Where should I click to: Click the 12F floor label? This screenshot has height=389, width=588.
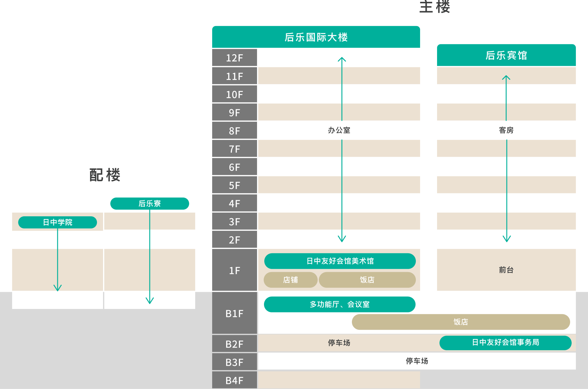pyautogui.click(x=235, y=58)
